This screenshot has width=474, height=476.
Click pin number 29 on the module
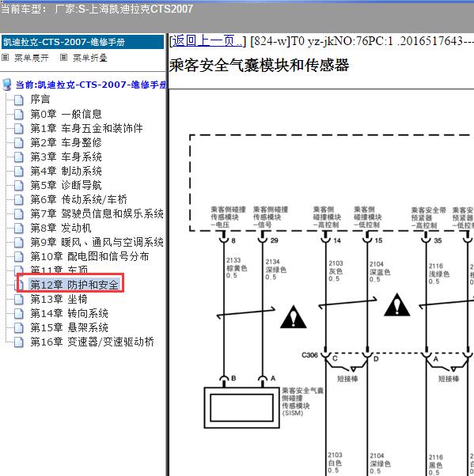[x=275, y=240]
